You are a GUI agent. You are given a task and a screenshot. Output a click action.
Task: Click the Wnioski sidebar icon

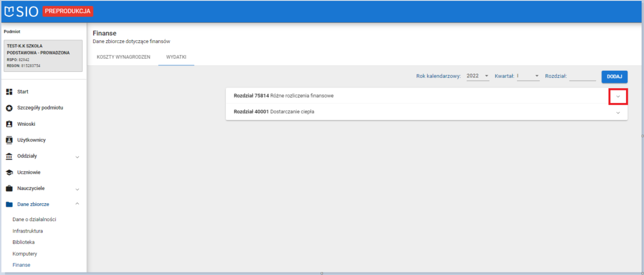pos(9,124)
